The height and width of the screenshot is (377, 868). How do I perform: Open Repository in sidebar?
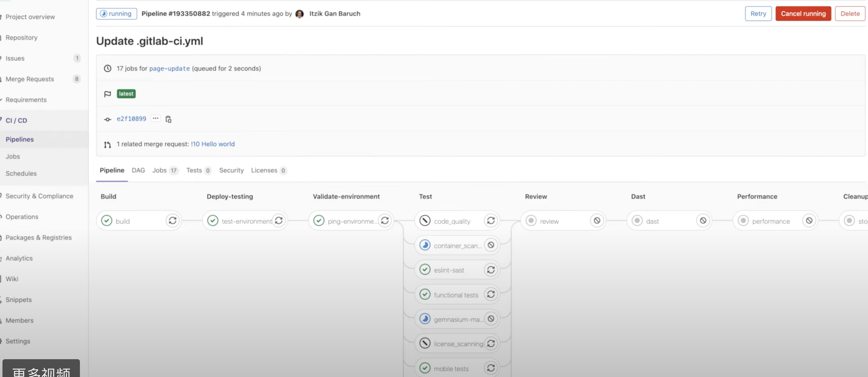click(21, 38)
